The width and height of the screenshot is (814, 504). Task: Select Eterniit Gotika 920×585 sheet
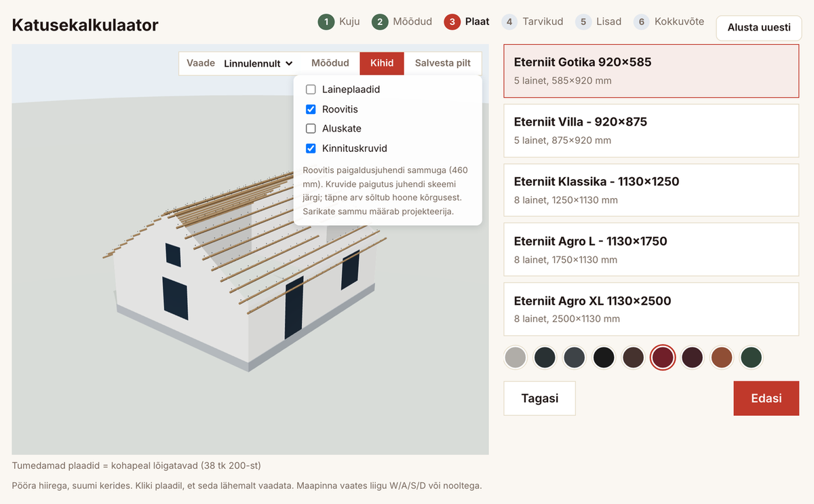tap(651, 71)
